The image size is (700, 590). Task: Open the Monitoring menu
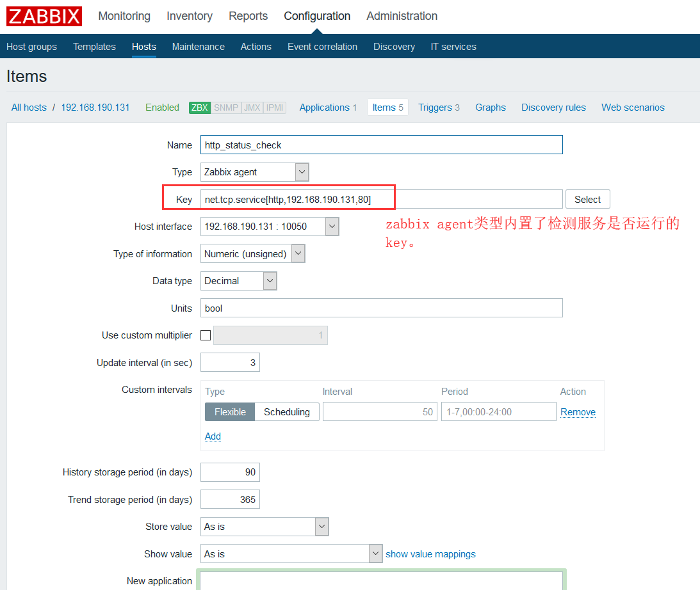pyautogui.click(x=124, y=16)
